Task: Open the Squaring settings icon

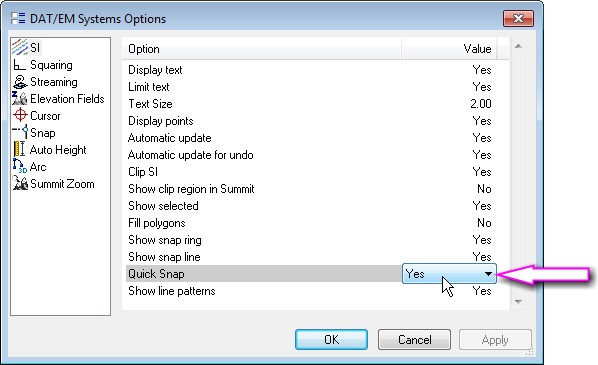Action: coord(19,65)
